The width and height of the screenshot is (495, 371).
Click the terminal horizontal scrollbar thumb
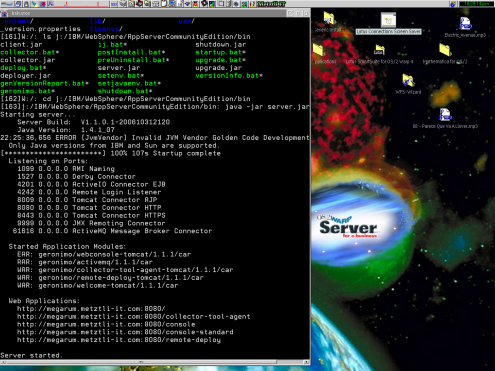coord(141,362)
